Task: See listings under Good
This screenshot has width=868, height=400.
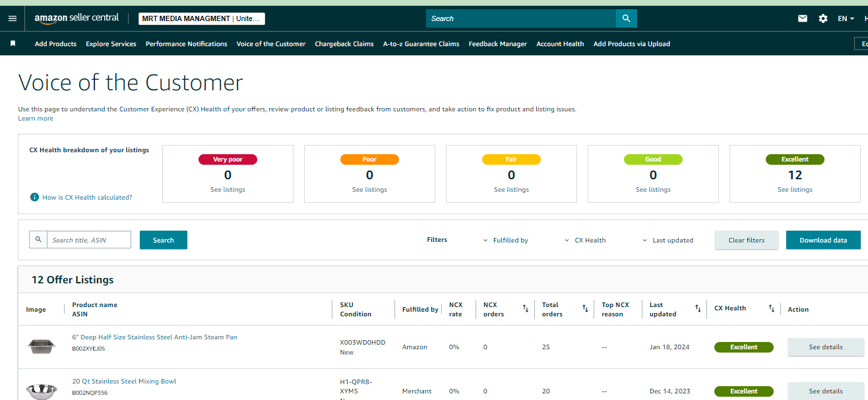Action: 653,190
